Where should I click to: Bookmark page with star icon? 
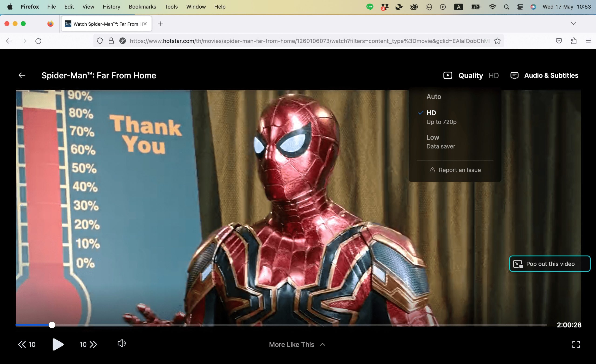[497, 41]
